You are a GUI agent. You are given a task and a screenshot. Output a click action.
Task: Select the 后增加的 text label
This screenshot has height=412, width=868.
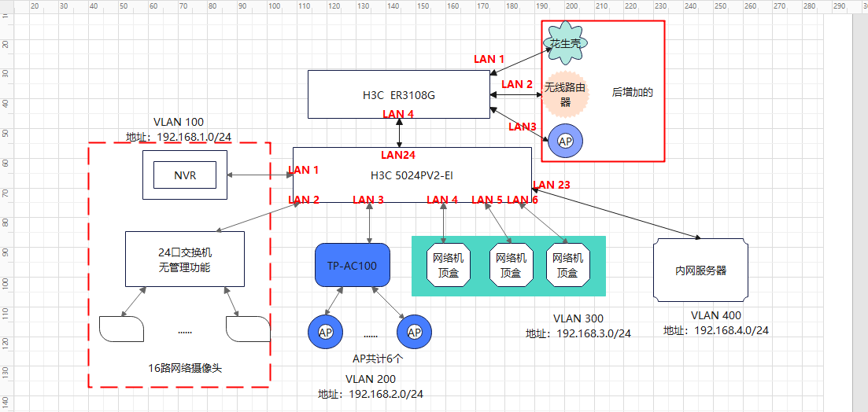[633, 92]
